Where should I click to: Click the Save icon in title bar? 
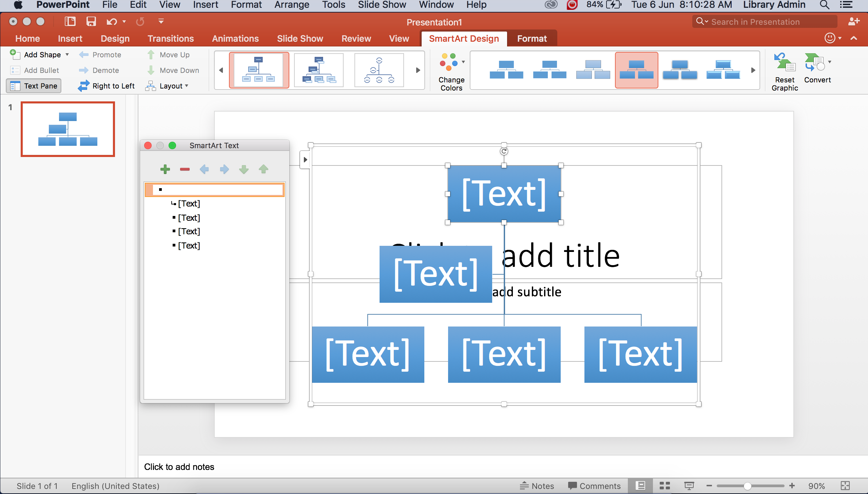point(91,22)
